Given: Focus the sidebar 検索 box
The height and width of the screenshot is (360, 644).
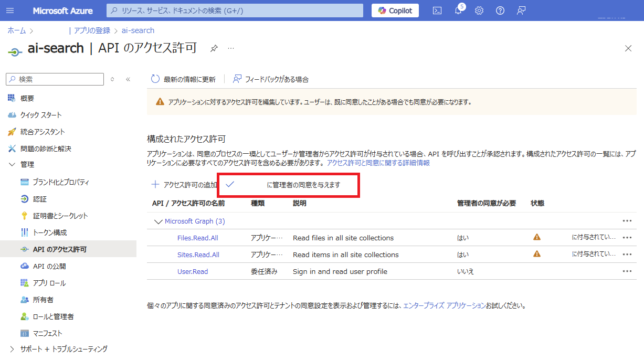Looking at the screenshot, I should pyautogui.click(x=55, y=79).
